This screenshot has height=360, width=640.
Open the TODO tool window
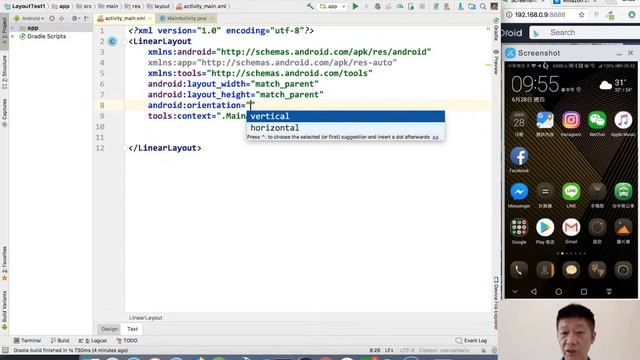click(127, 340)
